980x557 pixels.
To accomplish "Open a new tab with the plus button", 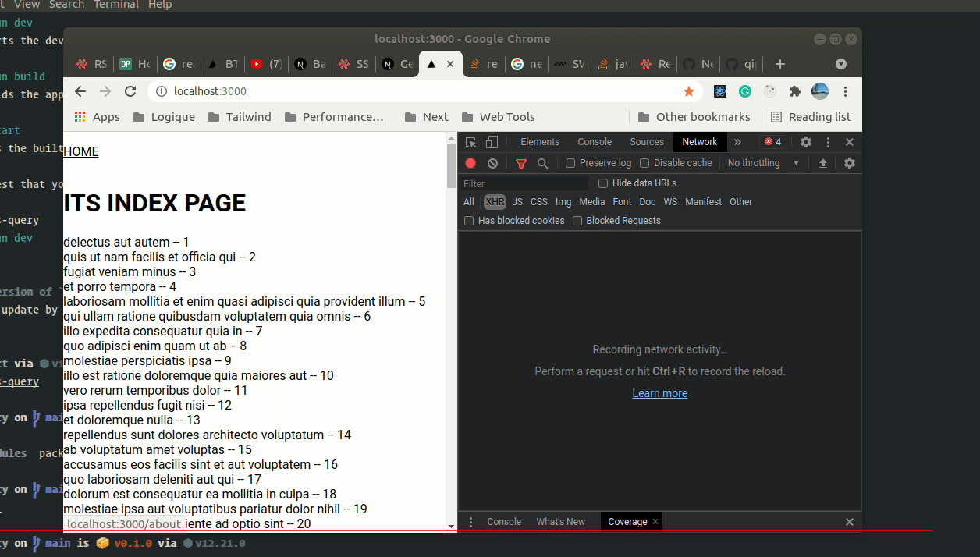I will pos(779,64).
